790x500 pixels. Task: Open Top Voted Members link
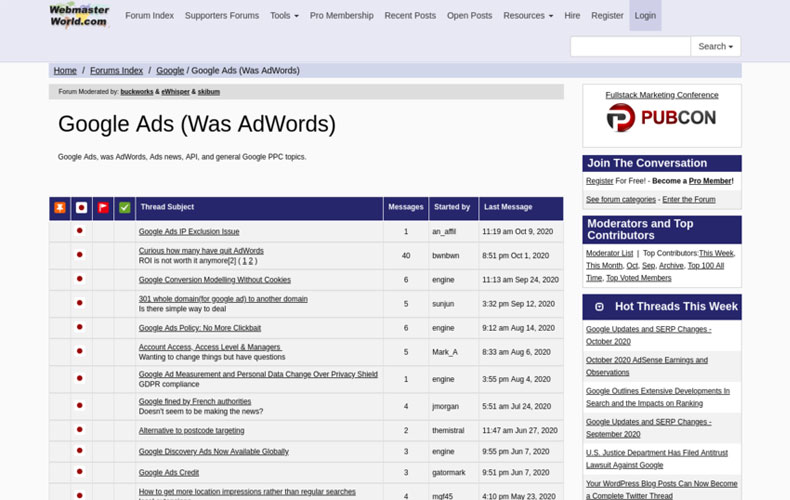(x=638, y=278)
